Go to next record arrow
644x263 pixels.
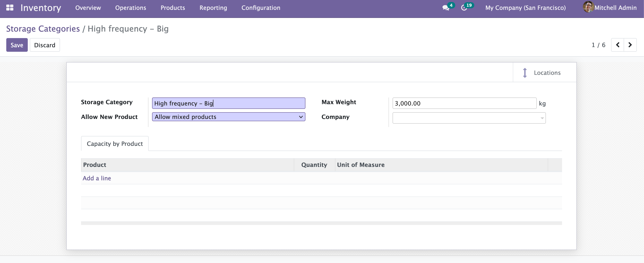click(630, 45)
